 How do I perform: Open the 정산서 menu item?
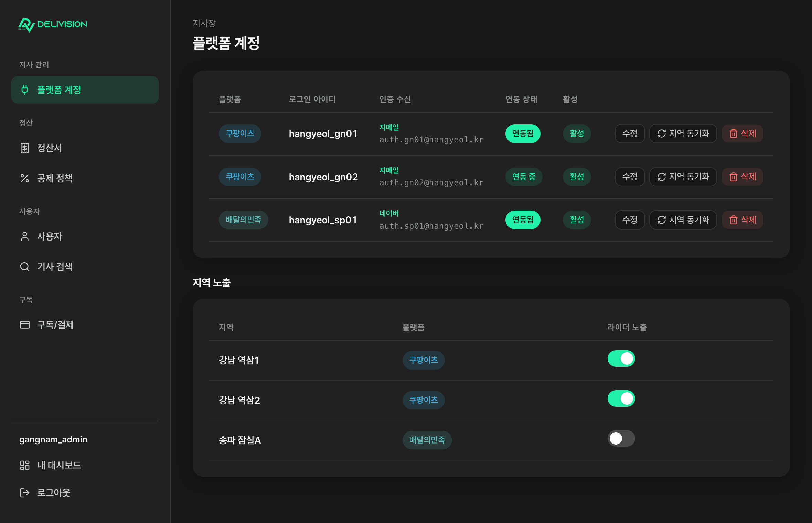(x=85, y=148)
